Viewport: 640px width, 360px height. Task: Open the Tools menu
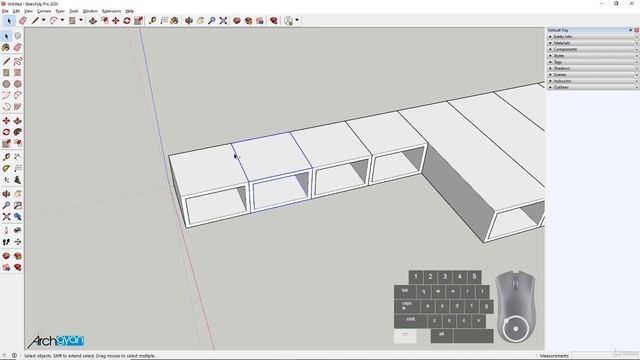74,11
